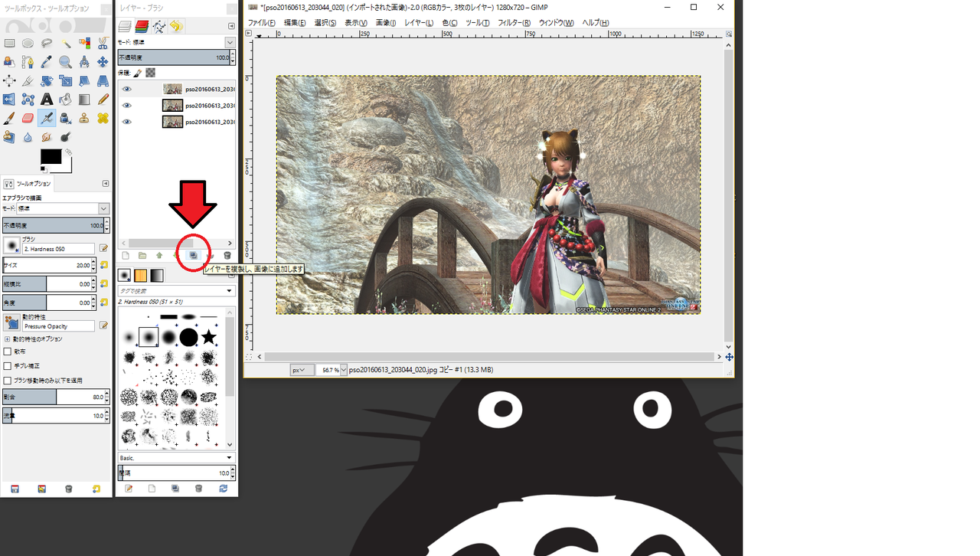The image size is (980, 556).
Task: Select the Free Select lasso tool
Action: click(47, 43)
